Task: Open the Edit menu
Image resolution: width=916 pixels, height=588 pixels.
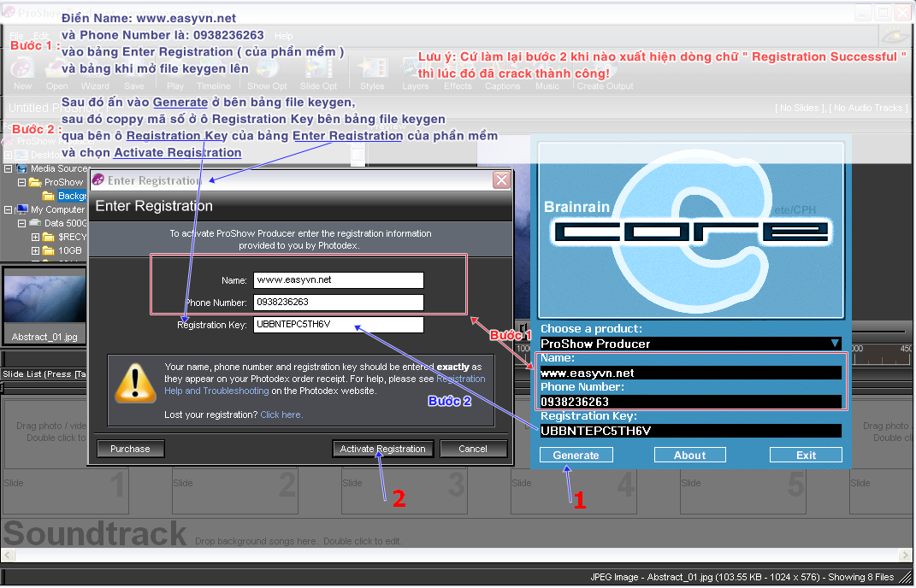Action: click(41, 36)
